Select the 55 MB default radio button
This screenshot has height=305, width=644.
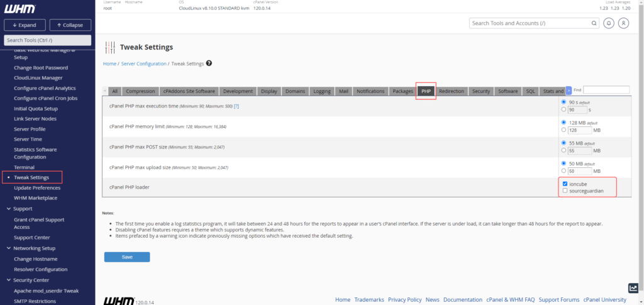pos(564,143)
